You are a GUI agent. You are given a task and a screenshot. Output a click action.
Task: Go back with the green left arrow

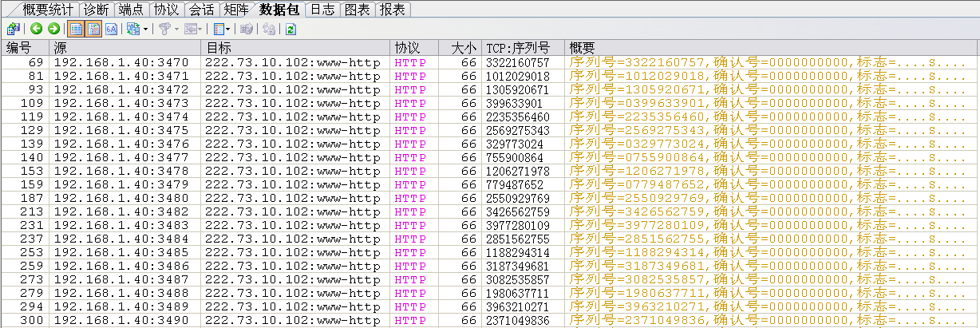(x=37, y=29)
